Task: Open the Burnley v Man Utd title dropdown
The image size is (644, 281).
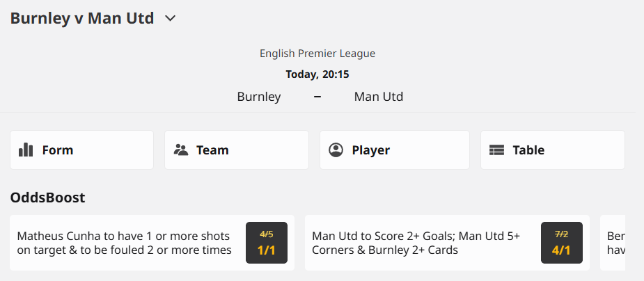Action: 82,19
